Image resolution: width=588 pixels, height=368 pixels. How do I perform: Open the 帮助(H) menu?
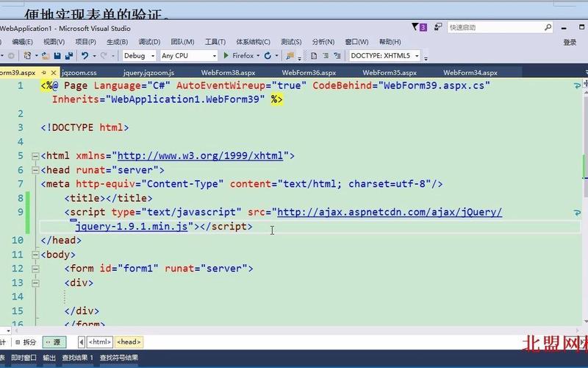pyautogui.click(x=390, y=42)
